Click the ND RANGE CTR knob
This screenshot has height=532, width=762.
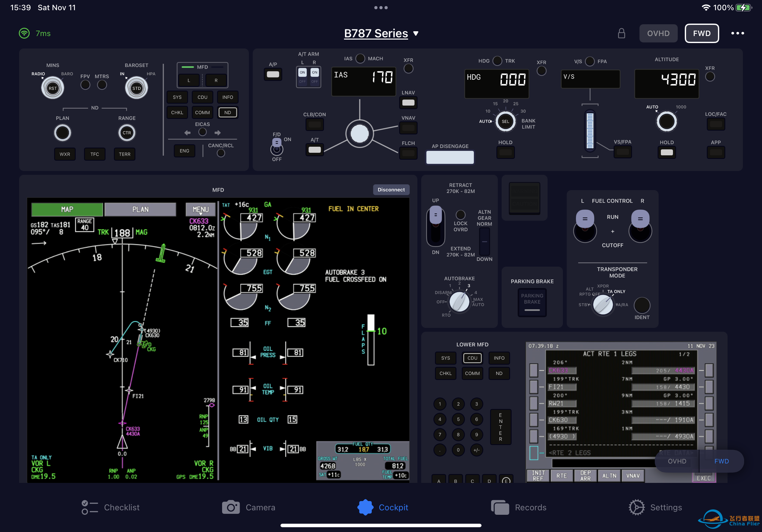click(x=127, y=133)
